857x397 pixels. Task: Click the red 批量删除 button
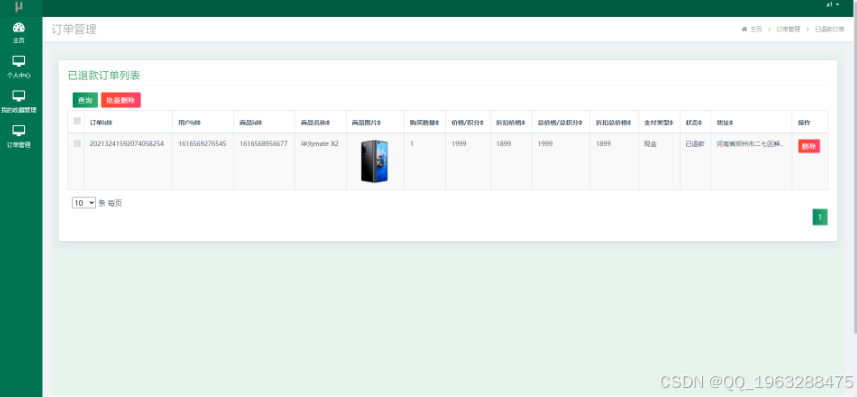tap(121, 100)
